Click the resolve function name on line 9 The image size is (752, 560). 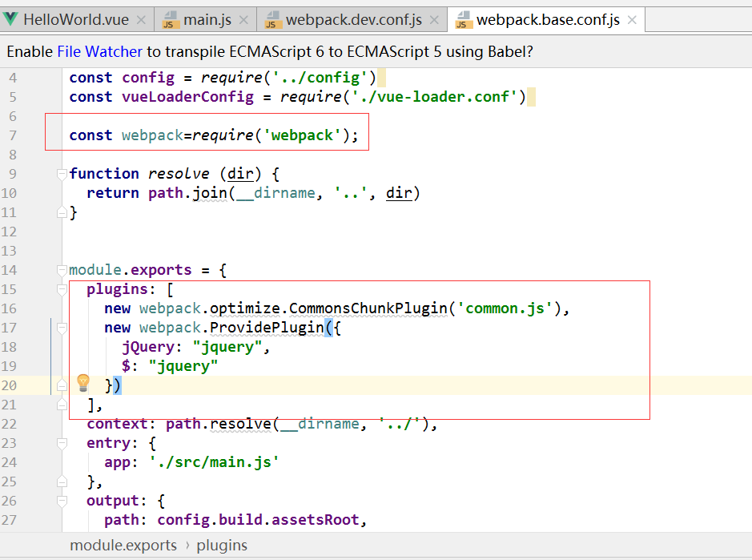pos(179,174)
